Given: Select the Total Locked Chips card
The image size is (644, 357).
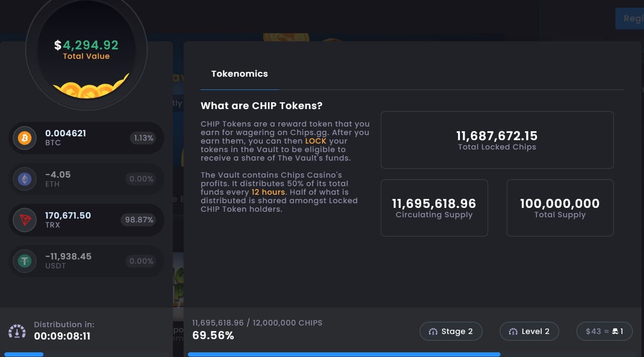Looking at the screenshot, I should click(497, 140).
